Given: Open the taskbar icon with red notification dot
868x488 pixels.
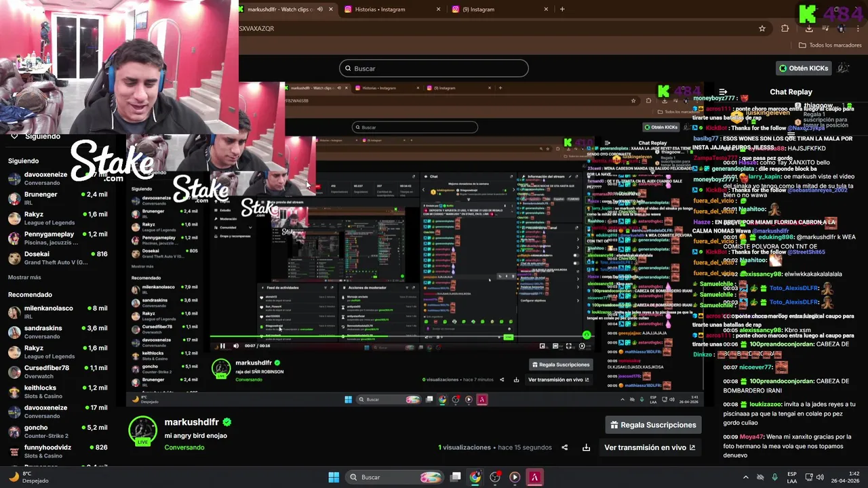Looking at the screenshot, I should pos(495,477).
